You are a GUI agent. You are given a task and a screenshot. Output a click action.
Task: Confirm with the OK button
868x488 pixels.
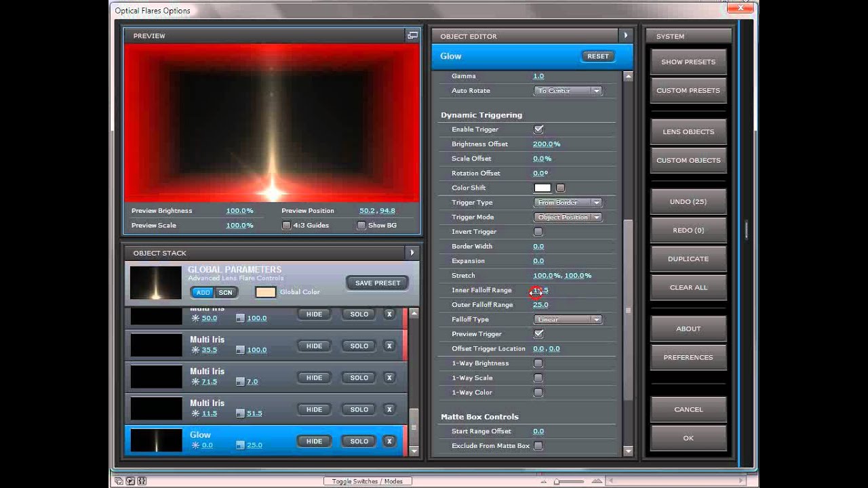click(x=688, y=438)
